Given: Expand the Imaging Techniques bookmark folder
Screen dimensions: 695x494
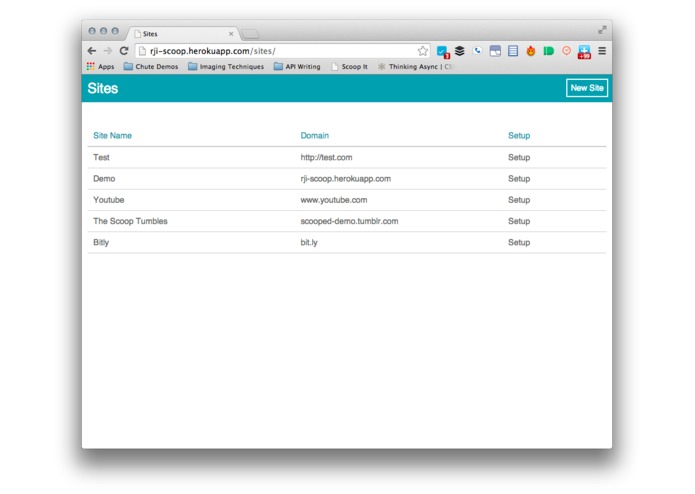Looking at the screenshot, I should click(226, 66).
